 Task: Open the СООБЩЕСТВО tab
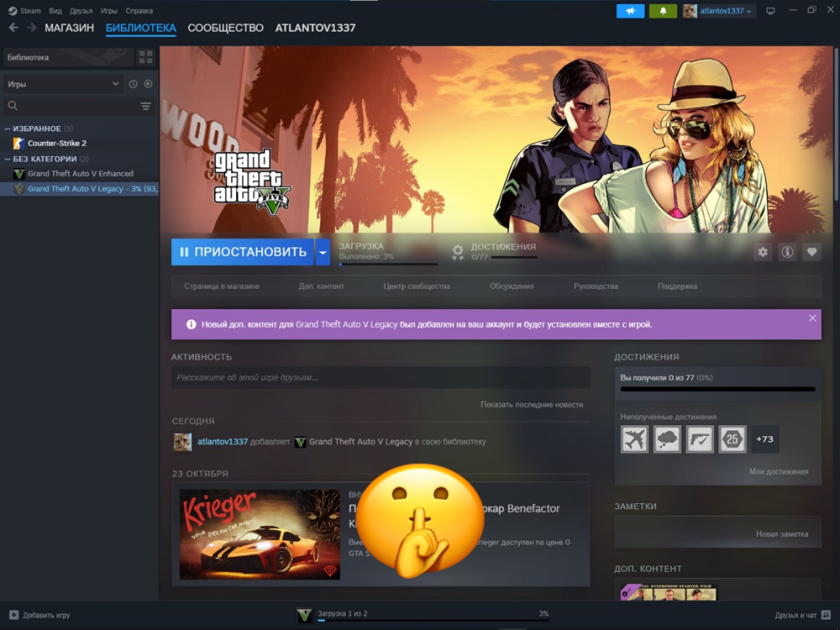tap(226, 28)
